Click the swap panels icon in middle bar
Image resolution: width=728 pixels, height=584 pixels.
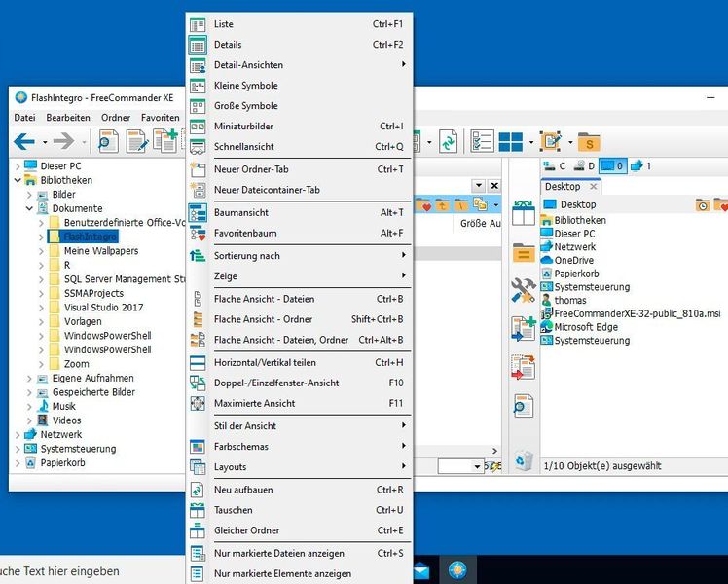tap(524, 213)
